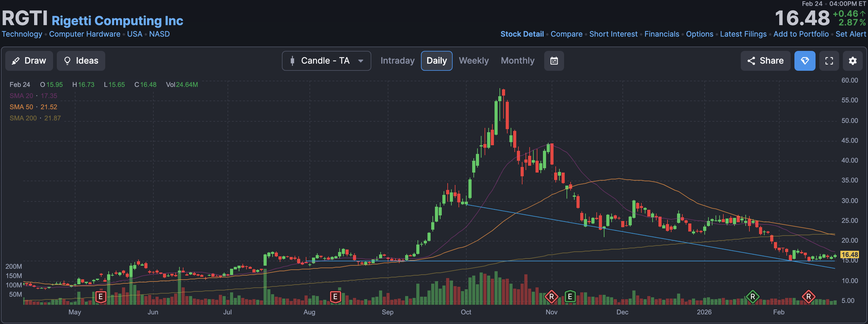Click the 2026 label on the time axis
This screenshot has width=868, height=324.
pos(704,312)
